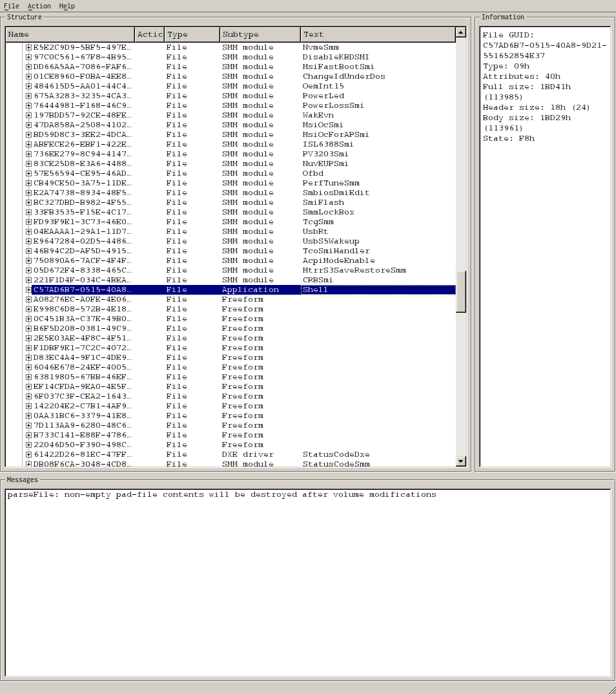Image resolution: width=616 pixels, height=694 pixels.
Task: Expand the 33FB3535-F15E-4C17 node
Action: pos(28,212)
